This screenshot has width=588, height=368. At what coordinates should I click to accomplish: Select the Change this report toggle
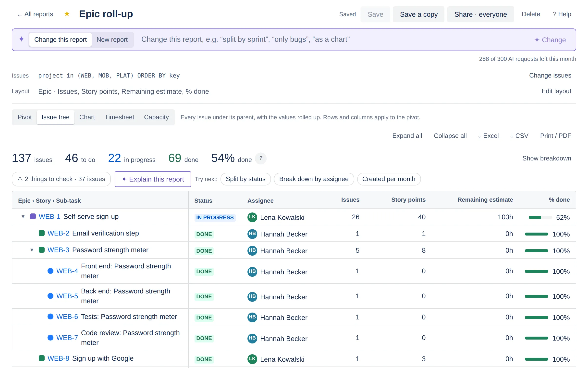pos(60,39)
